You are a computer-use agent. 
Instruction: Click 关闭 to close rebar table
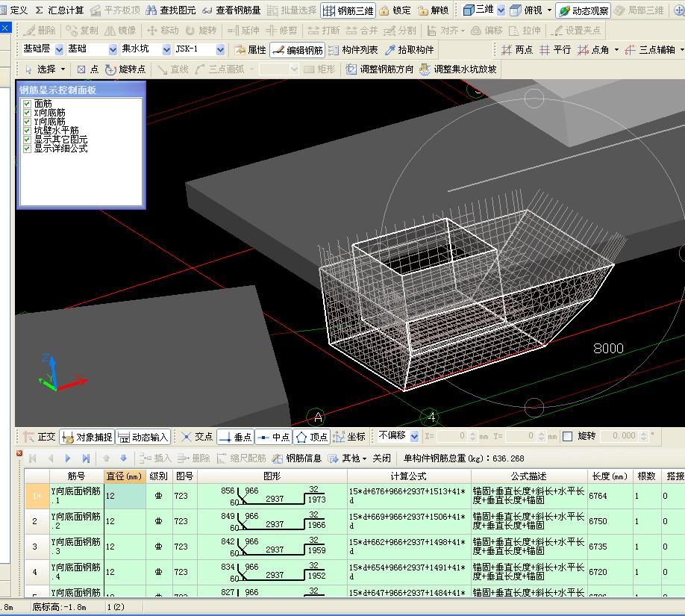[x=381, y=458]
